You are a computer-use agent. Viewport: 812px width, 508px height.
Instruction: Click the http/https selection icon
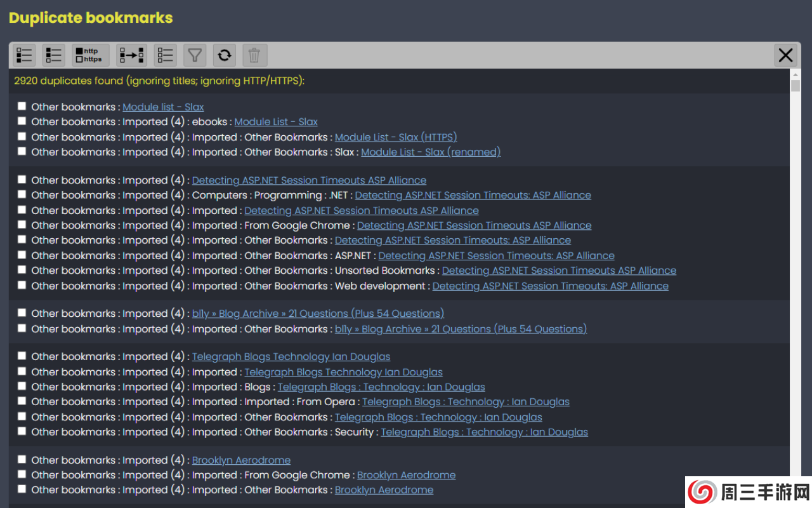pos(90,55)
